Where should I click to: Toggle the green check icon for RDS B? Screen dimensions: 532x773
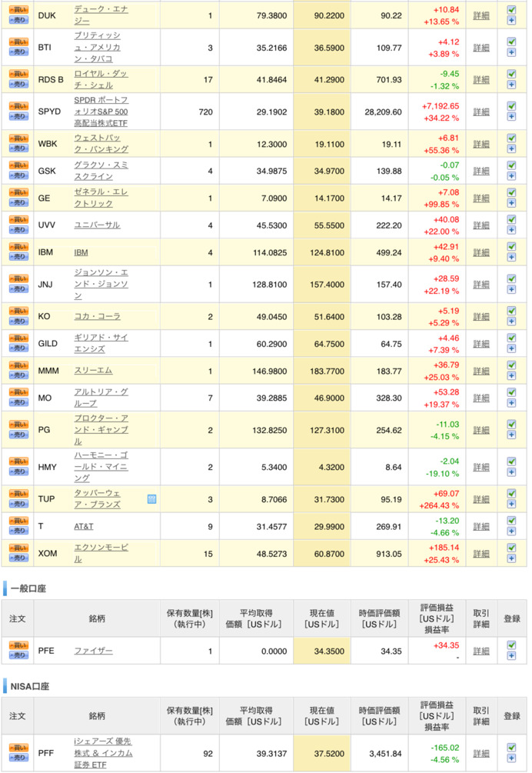[511, 74]
